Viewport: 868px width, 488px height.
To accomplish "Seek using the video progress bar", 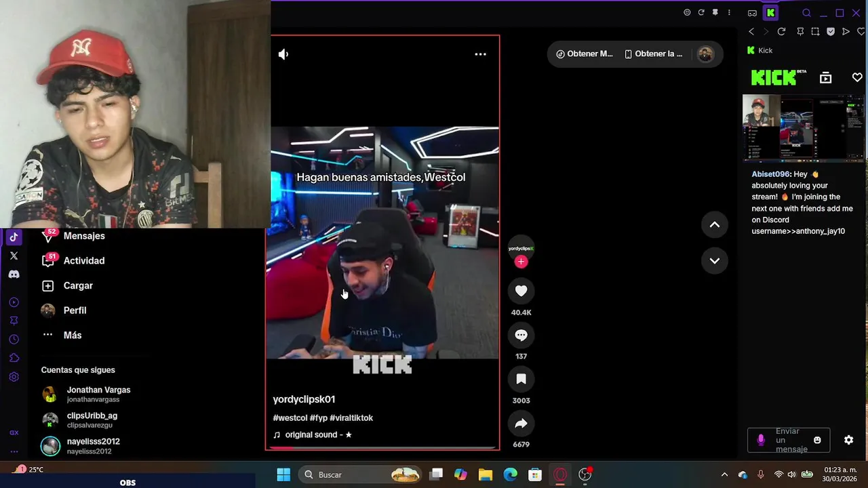I will pos(382,447).
